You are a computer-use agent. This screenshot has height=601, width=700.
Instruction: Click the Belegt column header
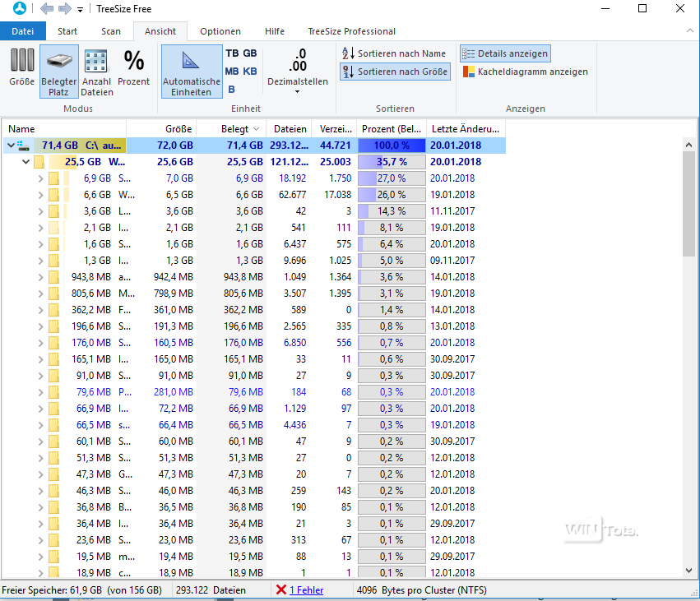pyautogui.click(x=239, y=129)
